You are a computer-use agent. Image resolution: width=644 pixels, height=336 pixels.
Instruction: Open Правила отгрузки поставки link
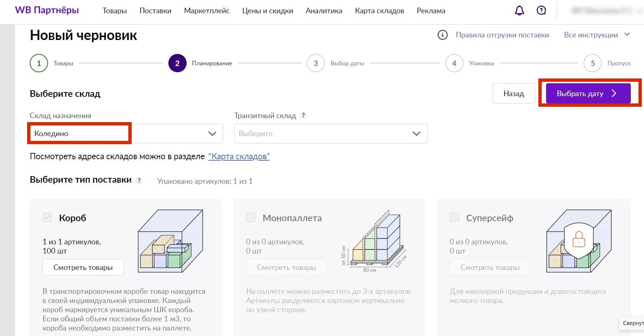click(502, 35)
